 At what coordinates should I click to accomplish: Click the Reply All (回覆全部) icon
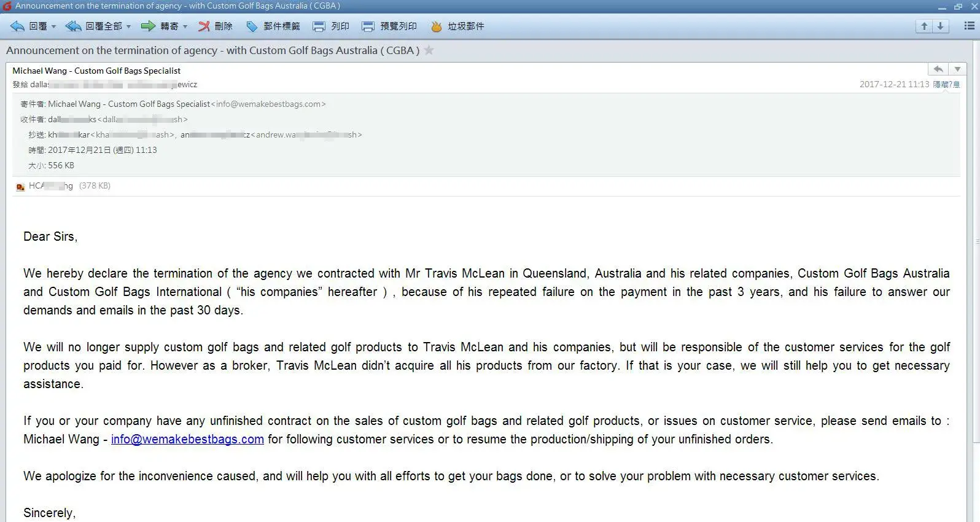pyautogui.click(x=73, y=26)
